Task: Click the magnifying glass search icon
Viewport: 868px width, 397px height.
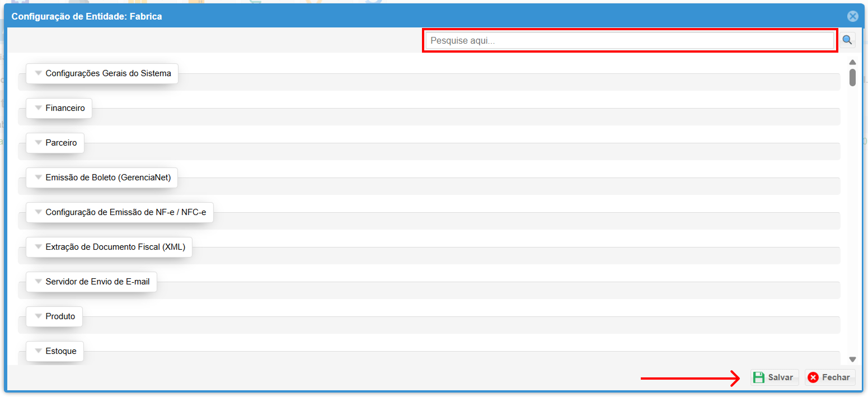Action: point(847,40)
